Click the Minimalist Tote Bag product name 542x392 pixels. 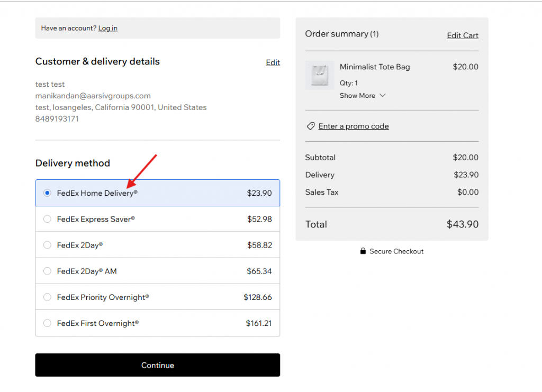pos(375,67)
